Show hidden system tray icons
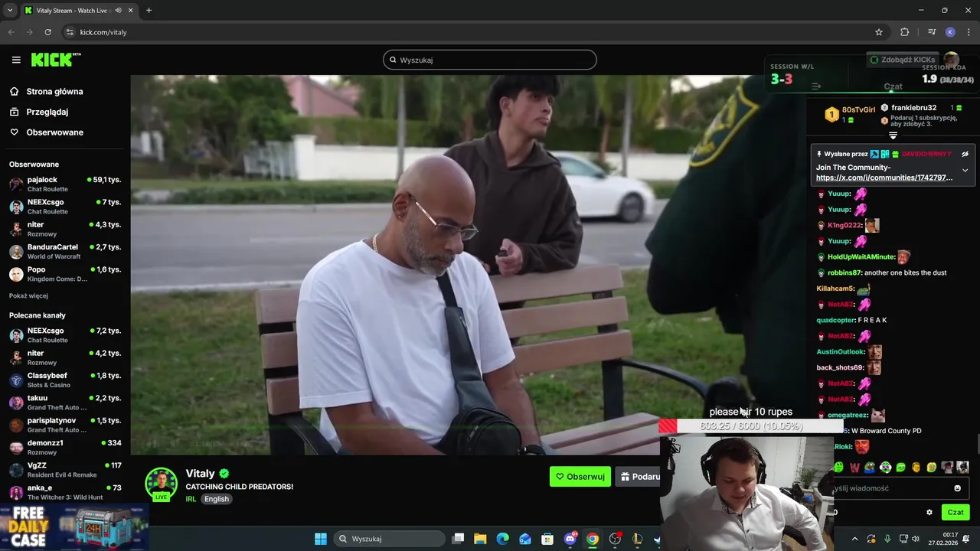The width and height of the screenshot is (980, 551). [855, 539]
